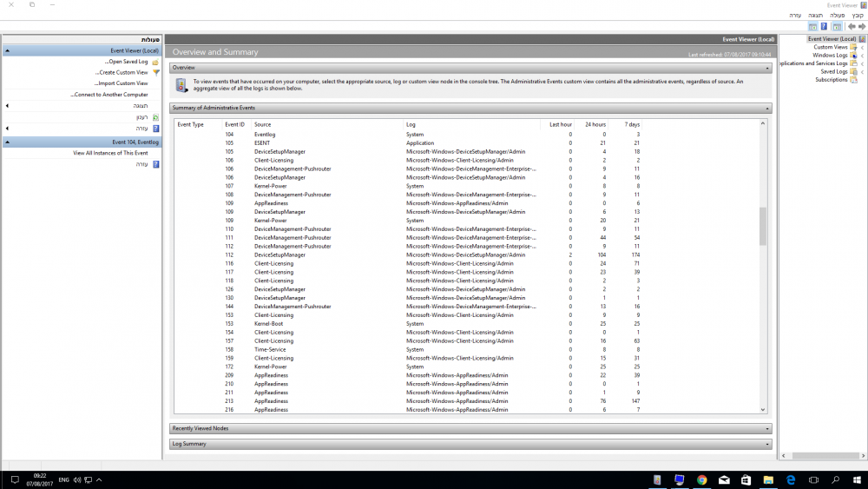The width and height of the screenshot is (868, 489).
Task: Expand the Custom Views tree node
Action: tap(863, 48)
